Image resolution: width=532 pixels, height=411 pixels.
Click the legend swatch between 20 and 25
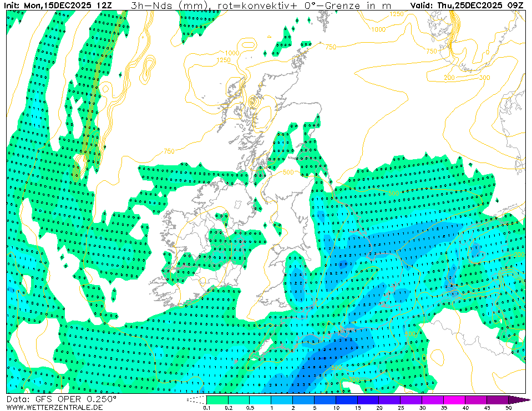(390, 399)
